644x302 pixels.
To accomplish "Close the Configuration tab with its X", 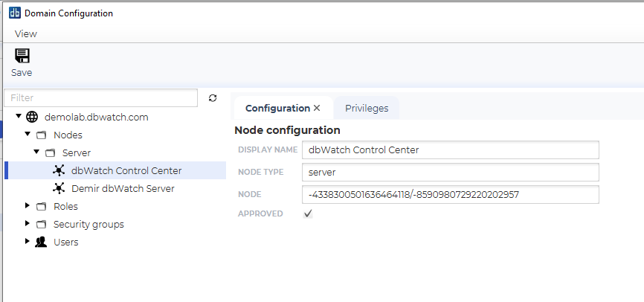I will click(x=317, y=108).
